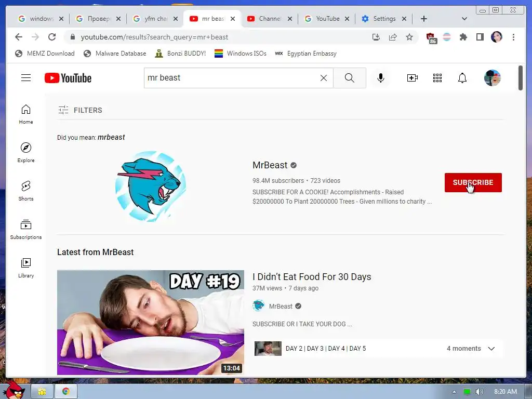Click the 'mrbeast' did-you-mean suggestion
532x399 pixels.
coord(111,137)
